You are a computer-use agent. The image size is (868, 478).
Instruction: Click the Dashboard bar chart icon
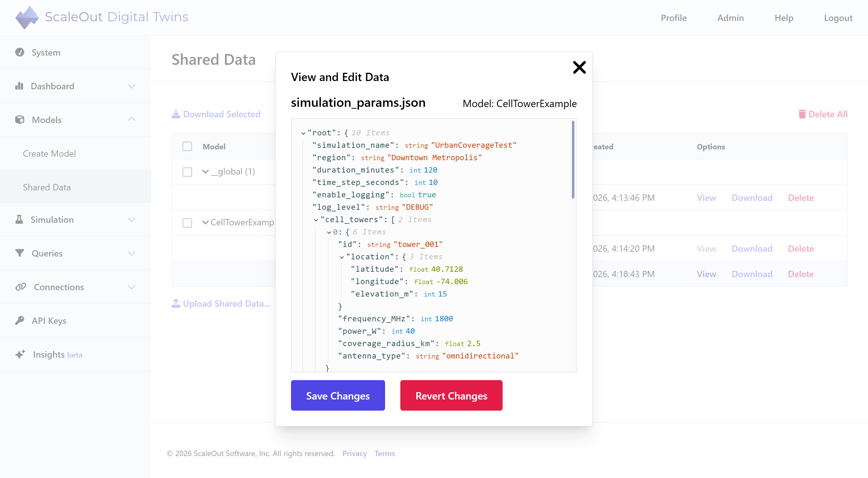click(19, 86)
